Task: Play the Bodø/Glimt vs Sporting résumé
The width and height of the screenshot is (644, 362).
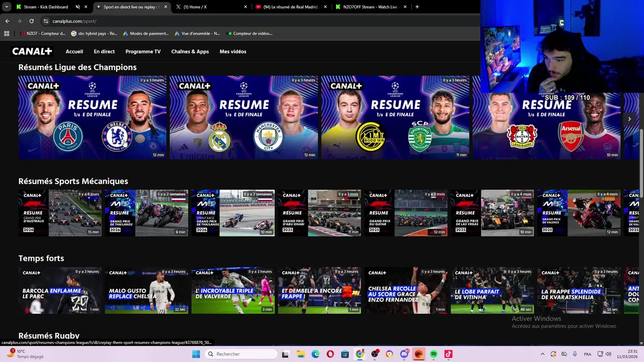Action: [395, 117]
